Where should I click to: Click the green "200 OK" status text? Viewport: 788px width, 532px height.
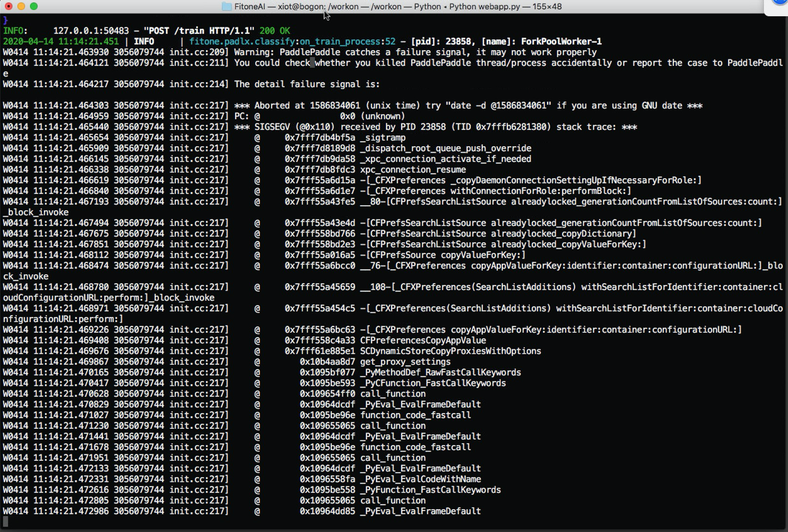275,31
